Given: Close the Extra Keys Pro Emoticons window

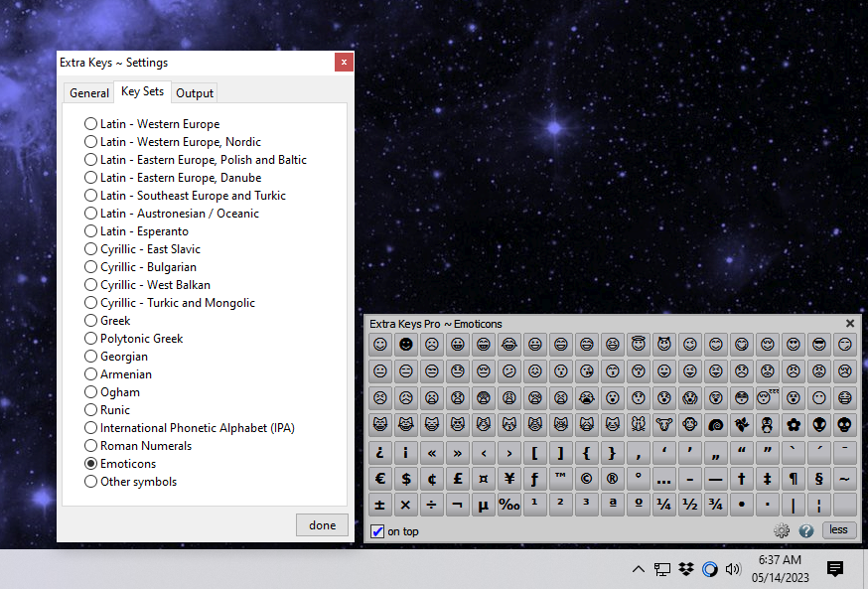Looking at the screenshot, I should 850,323.
